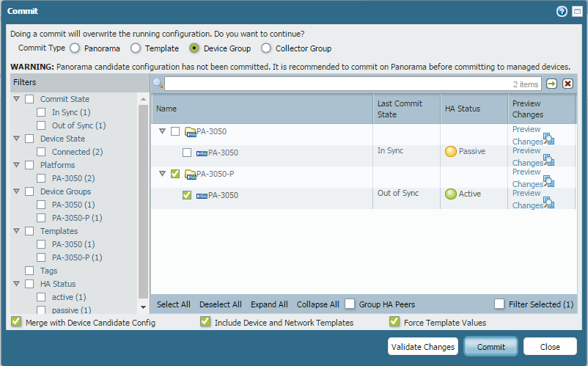Click the firewall device icon in In Sync row
The width and height of the screenshot is (588, 366).
[x=202, y=153]
